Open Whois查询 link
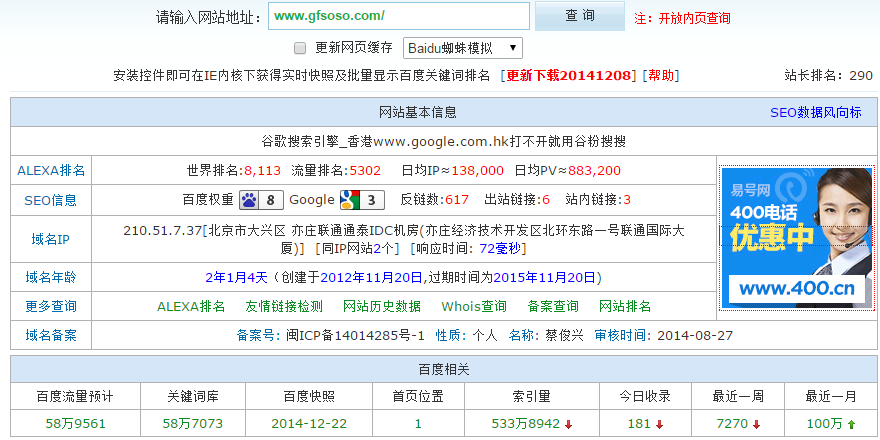 click(474, 306)
